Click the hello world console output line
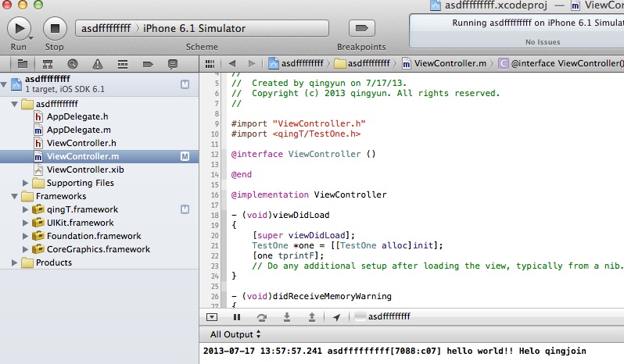 (394, 351)
